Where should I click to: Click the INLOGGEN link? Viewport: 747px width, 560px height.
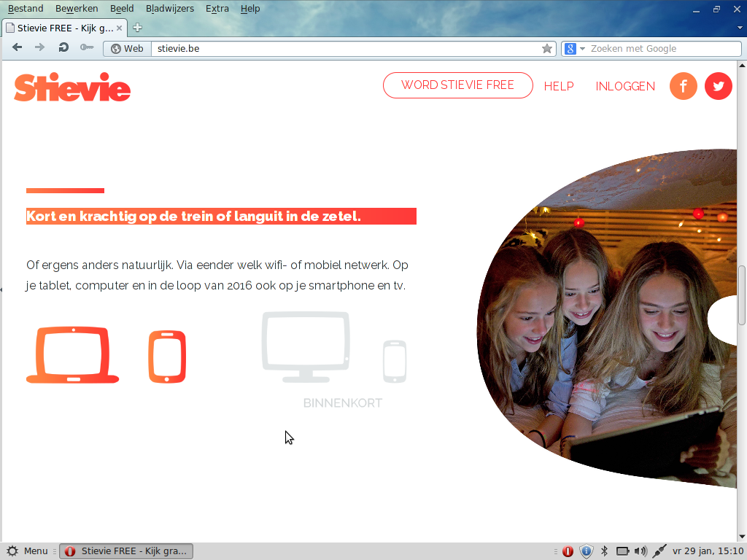click(x=625, y=86)
